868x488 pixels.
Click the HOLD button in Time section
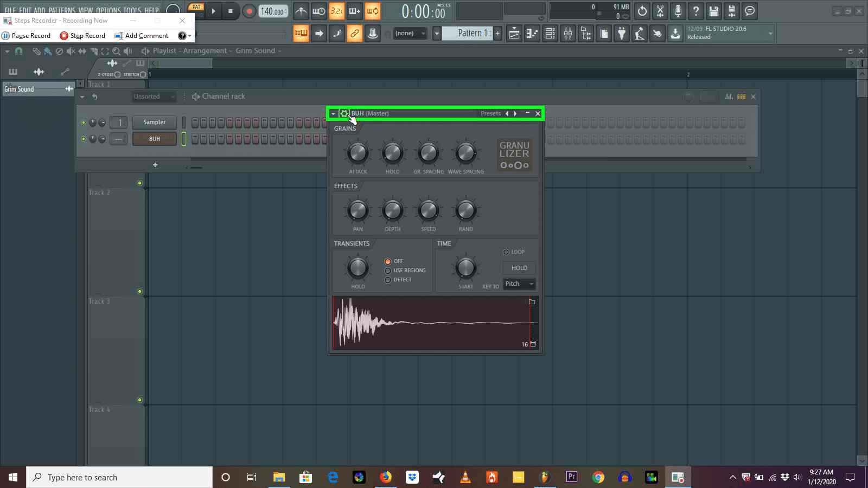(x=519, y=268)
